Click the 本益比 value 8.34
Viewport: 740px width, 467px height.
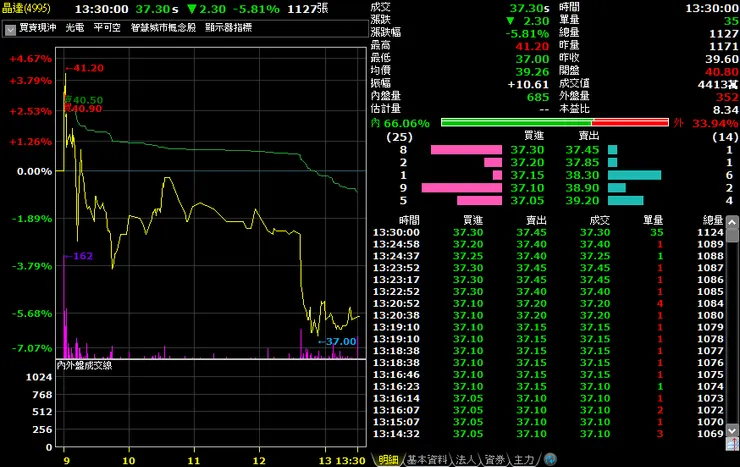click(726, 110)
